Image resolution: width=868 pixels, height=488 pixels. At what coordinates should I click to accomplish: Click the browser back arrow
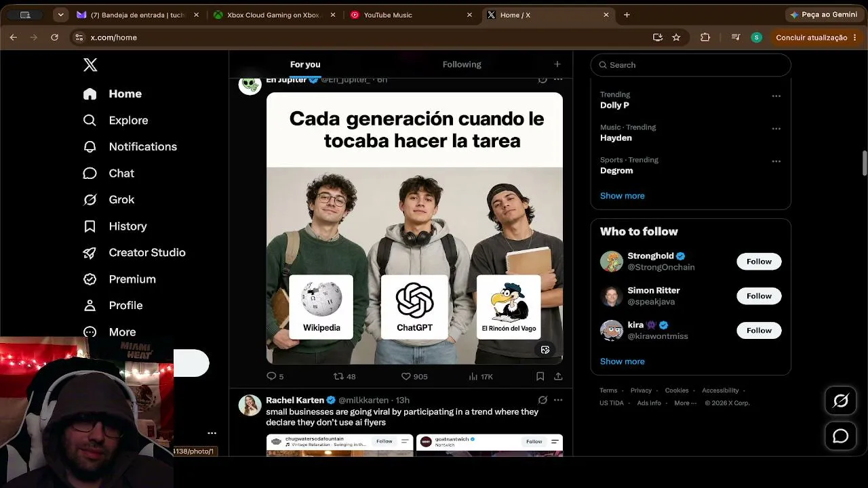tap(14, 37)
